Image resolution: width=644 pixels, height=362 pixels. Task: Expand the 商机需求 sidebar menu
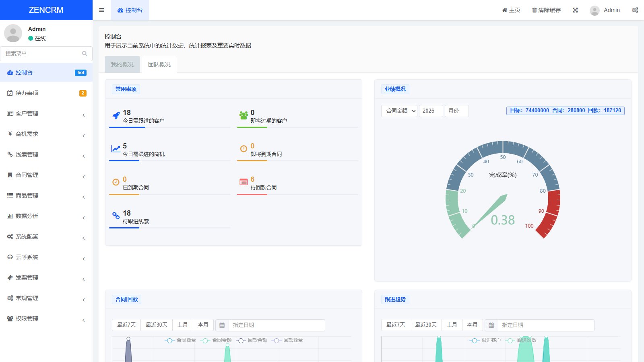click(46, 134)
